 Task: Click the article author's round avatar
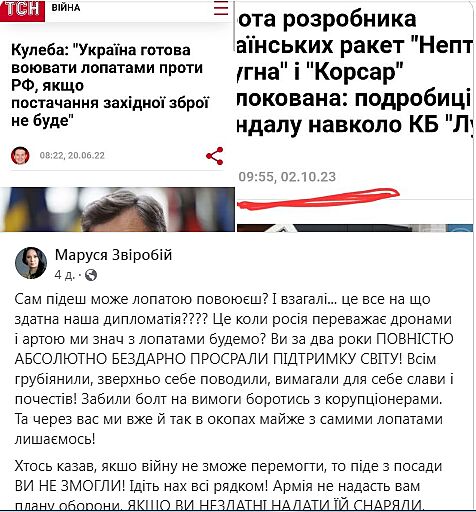click(x=20, y=155)
